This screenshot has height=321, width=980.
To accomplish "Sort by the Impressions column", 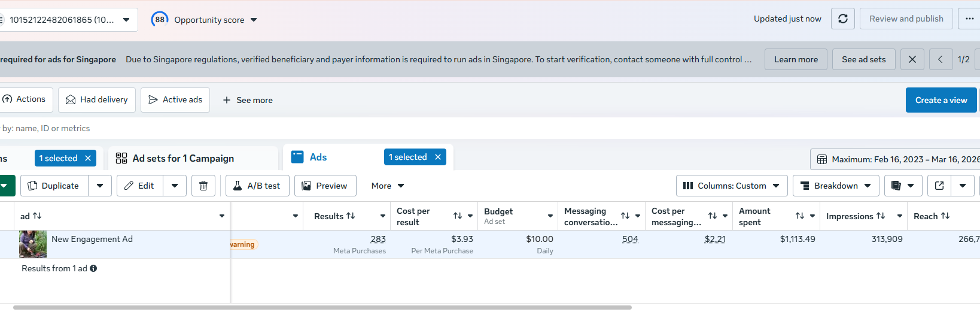I will (x=881, y=216).
